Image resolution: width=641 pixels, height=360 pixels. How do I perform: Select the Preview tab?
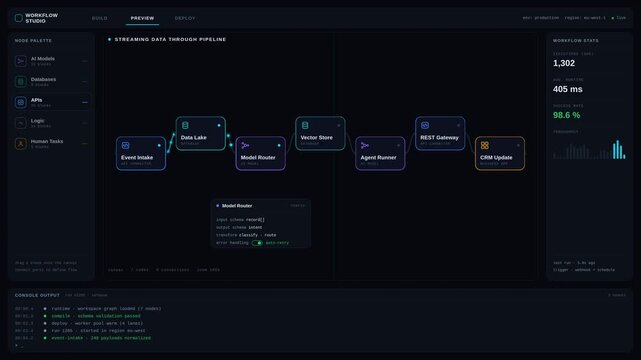click(142, 18)
